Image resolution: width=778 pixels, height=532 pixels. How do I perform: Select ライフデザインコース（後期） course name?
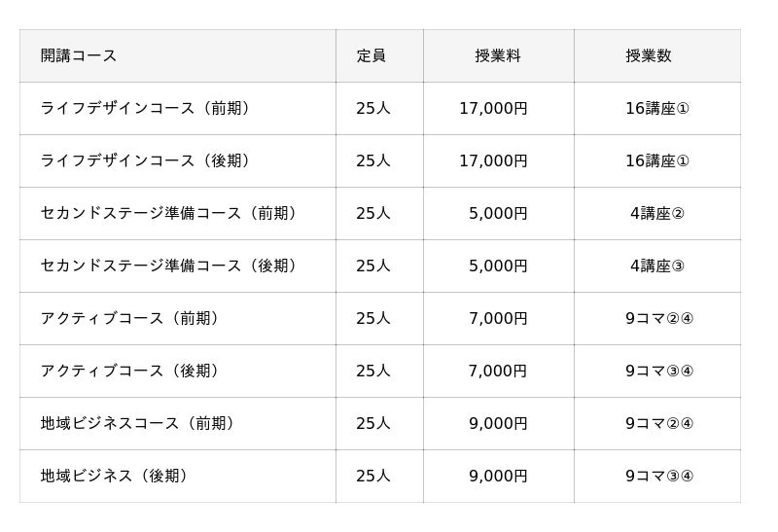click(x=148, y=161)
